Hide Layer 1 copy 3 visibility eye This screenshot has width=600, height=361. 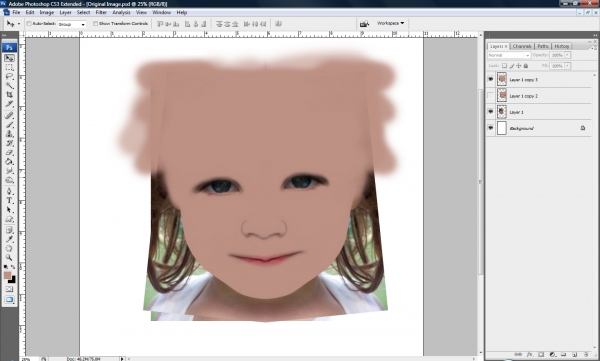coord(491,79)
